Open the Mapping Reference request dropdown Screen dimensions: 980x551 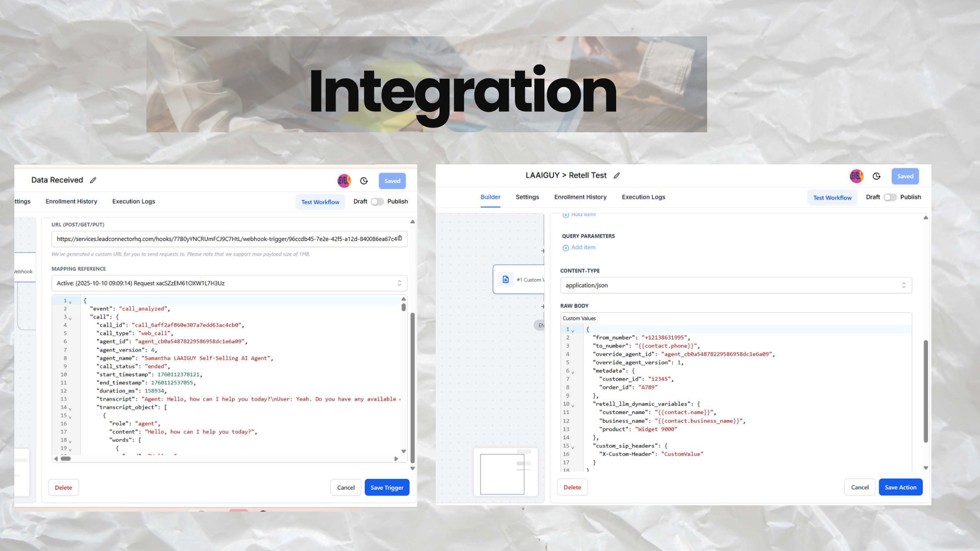click(x=229, y=283)
